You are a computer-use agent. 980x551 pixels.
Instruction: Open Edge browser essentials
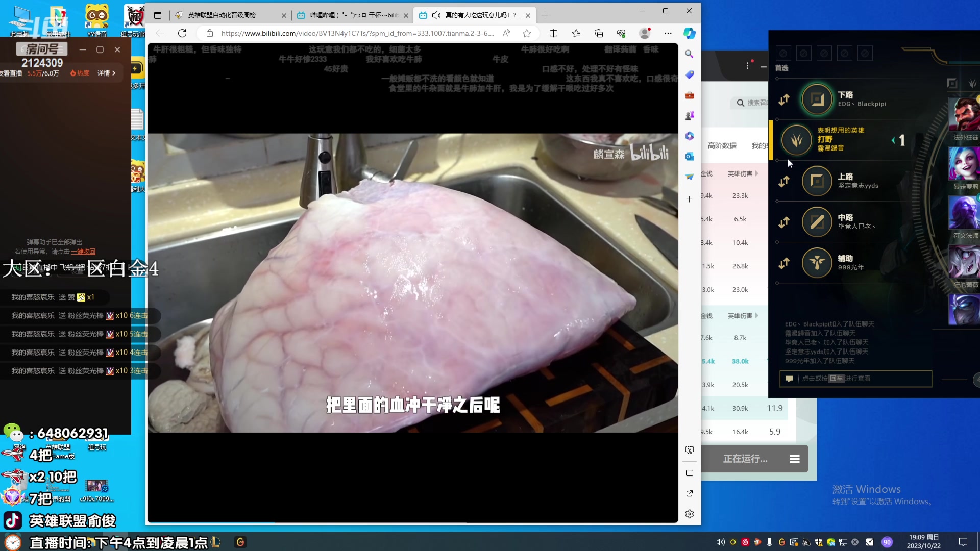point(621,33)
